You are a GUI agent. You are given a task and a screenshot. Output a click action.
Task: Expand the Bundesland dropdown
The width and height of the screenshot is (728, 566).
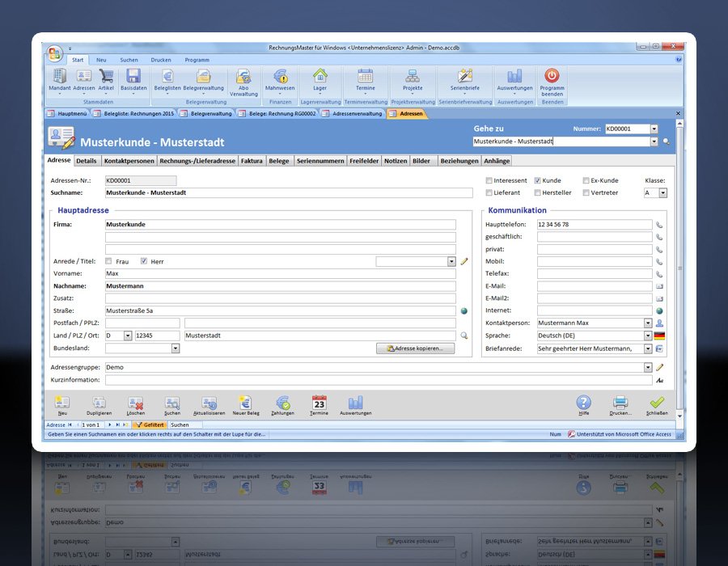176,348
